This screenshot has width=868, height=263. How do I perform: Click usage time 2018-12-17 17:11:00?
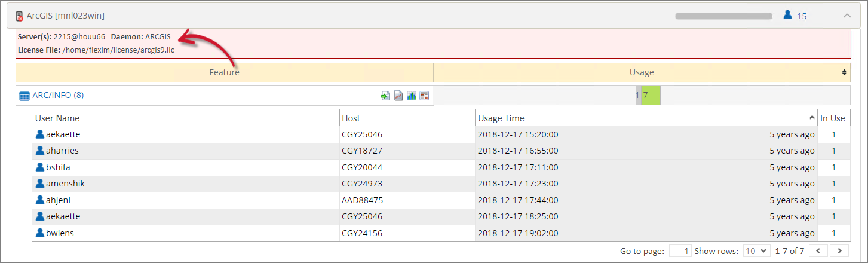pos(518,167)
